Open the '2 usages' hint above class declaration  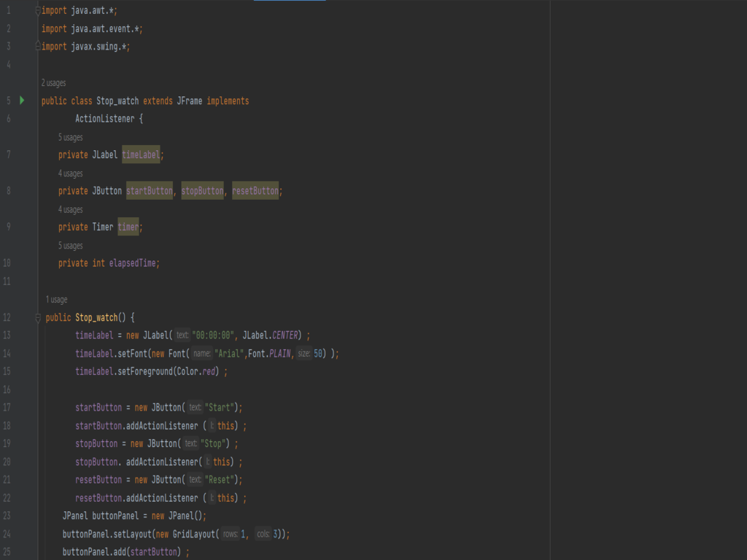[53, 83]
